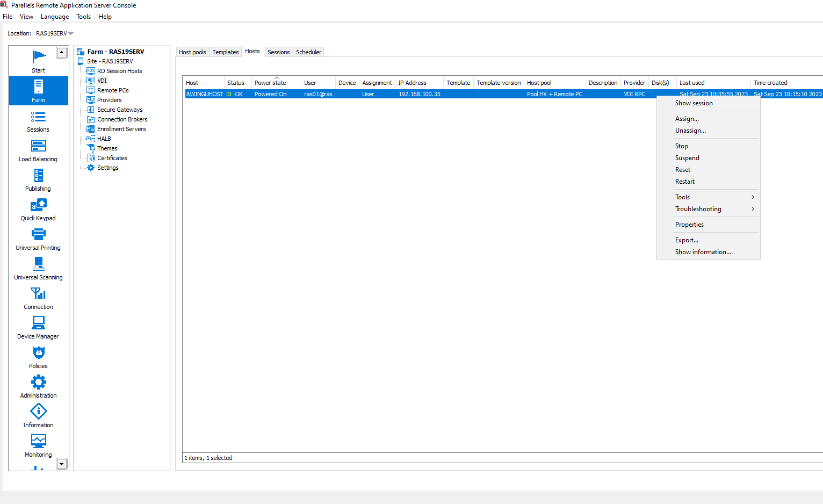Select Enrollment Servers tree node
Screen dimensions: 823x504
click(x=121, y=129)
